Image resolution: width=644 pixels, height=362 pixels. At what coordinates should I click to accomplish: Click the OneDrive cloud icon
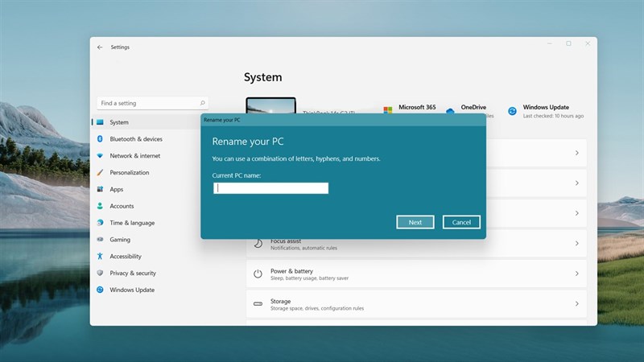[x=450, y=111]
